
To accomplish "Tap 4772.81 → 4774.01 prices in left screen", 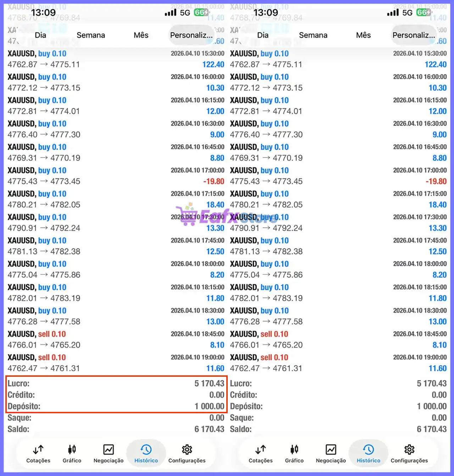I will 44,111.
